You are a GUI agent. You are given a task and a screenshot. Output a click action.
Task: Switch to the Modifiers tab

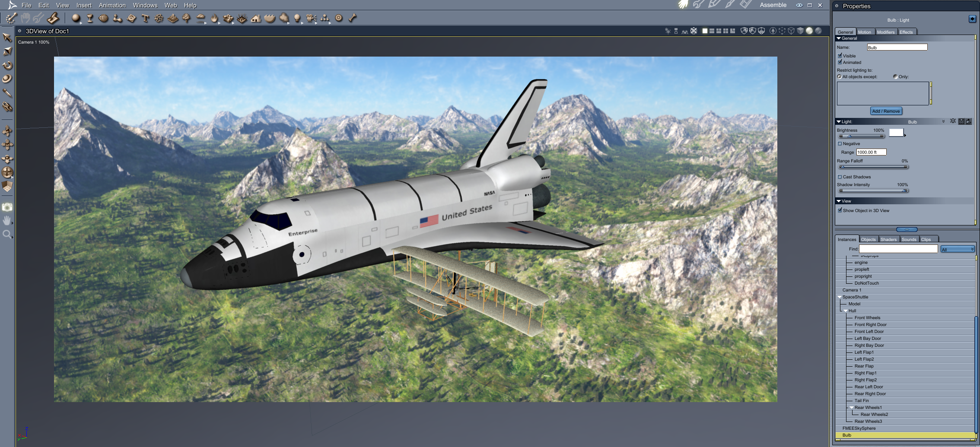(x=886, y=32)
